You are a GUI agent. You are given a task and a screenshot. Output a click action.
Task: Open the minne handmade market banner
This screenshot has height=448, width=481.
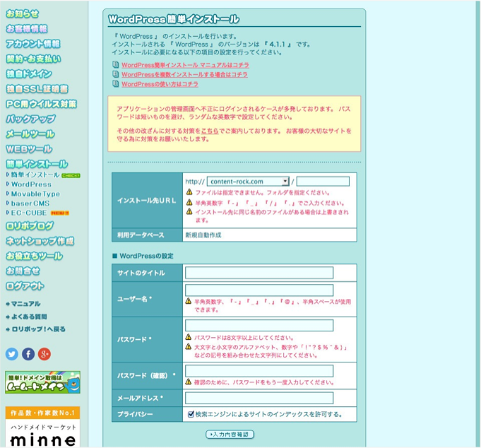[42, 427]
